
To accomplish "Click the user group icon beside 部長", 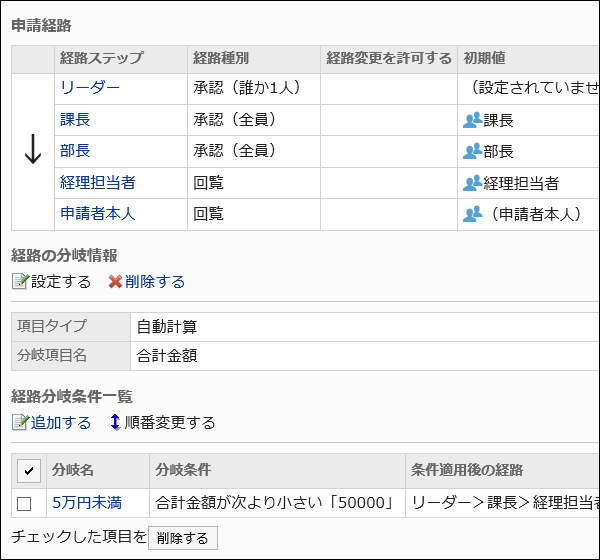I will pos(472,151).
